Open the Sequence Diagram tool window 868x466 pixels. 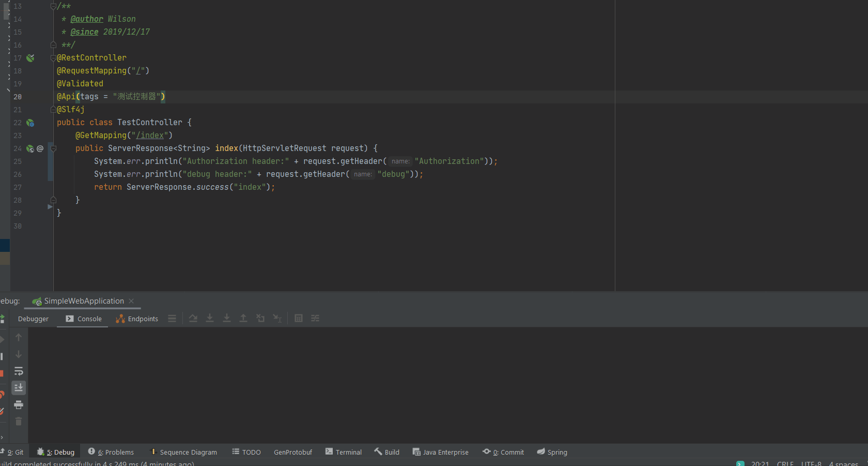183,452
